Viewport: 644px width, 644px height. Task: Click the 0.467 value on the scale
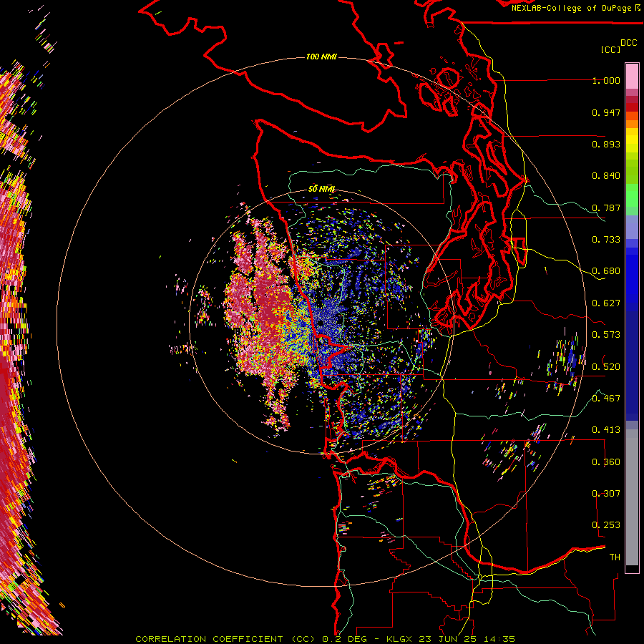(x=606, y=399)
